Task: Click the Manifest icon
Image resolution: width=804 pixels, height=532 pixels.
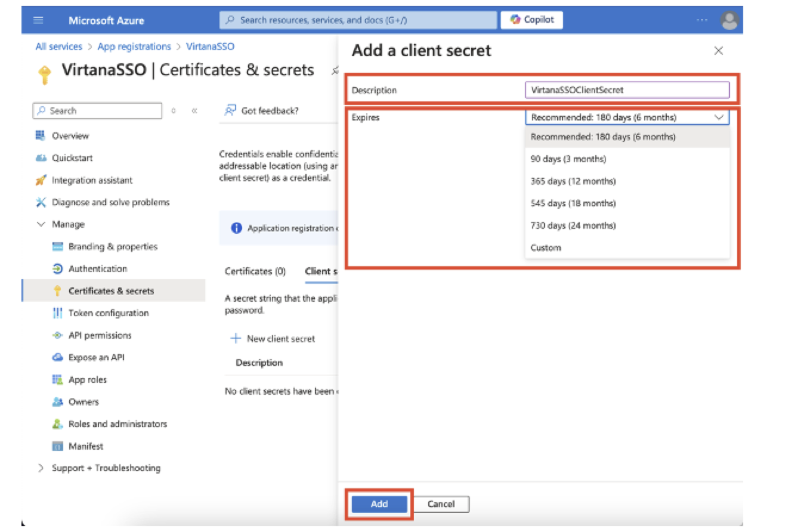Action: click(58, 446)
